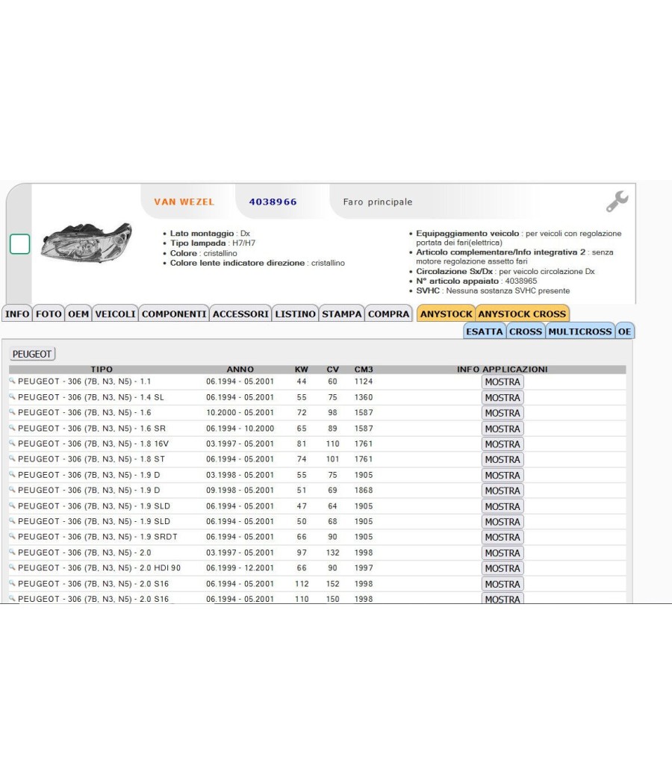This screenshot has height=784, width=672.
Task: Select the ESATTA filter tab
Action: 484,332
